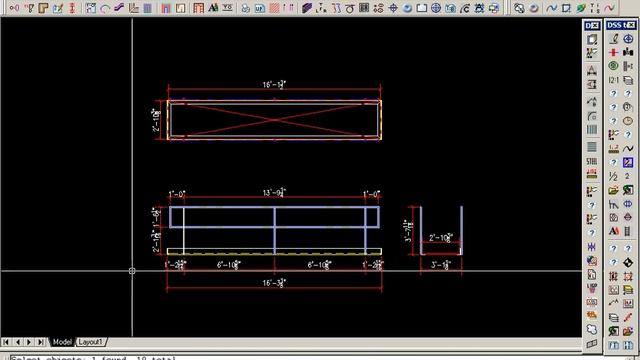Click the open folder icon in DSS toolbar
This screenshot has width=640, height=360.
coord(613,190)
